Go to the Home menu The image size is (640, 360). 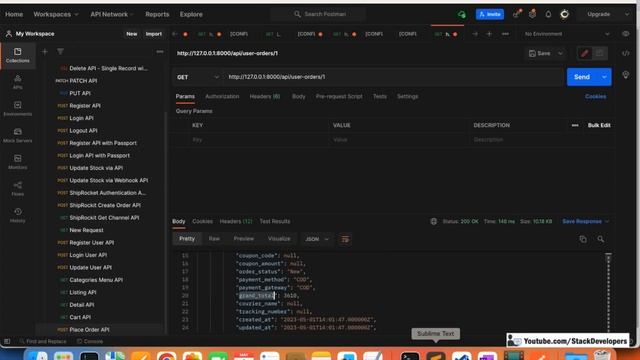14,14
